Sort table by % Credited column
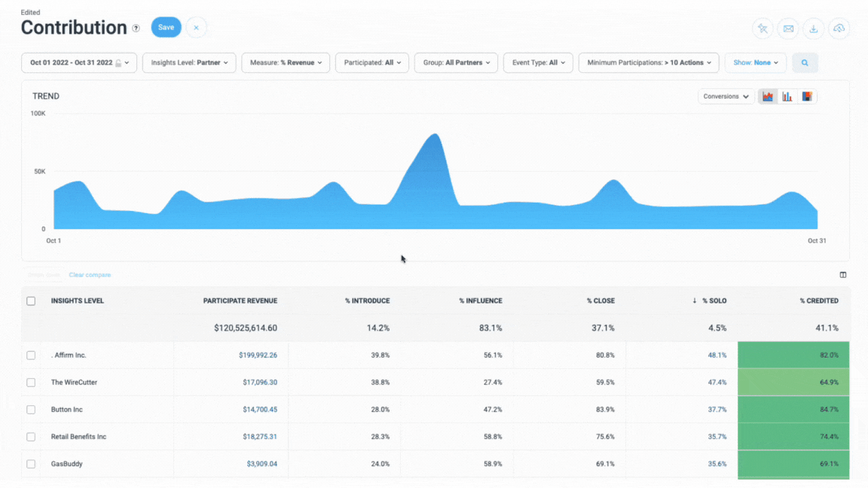 point(819,300)
